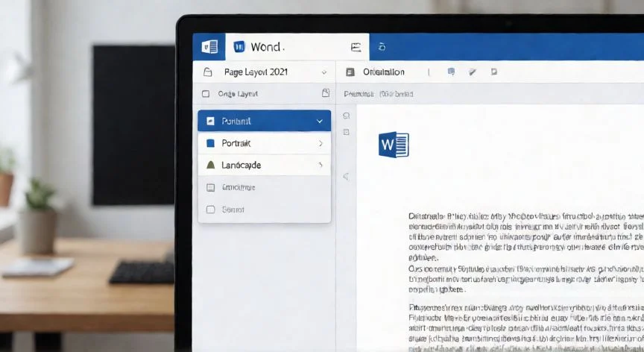Click the document icon right of Onge Layout
644x352 pixels.
326,92
